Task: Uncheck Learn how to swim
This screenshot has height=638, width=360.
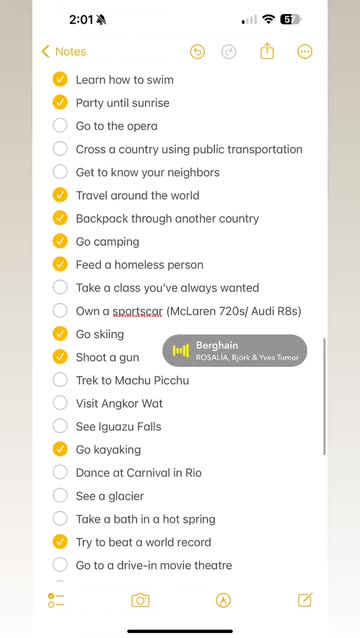Action: pyautogui.click(x=60, y=79)
